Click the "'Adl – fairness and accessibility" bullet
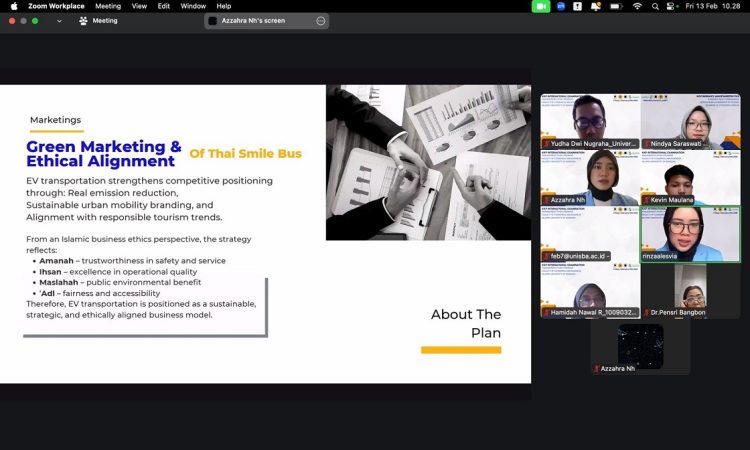Viewport: 750px width, 450px height. [97, 293]
